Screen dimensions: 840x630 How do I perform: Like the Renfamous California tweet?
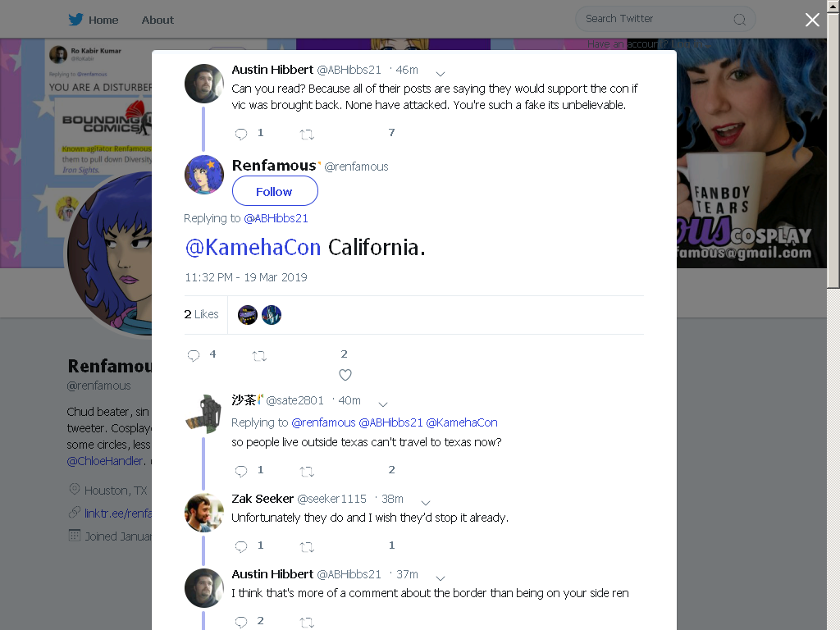point(345,375)
